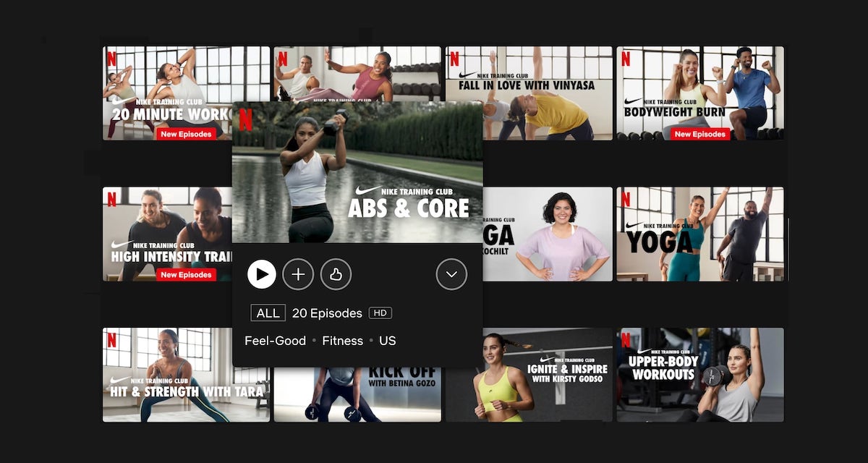This screenshot has height=463, width=868.
Task: Rate Abs & Core with thumbs up
Action: (336, 274)
